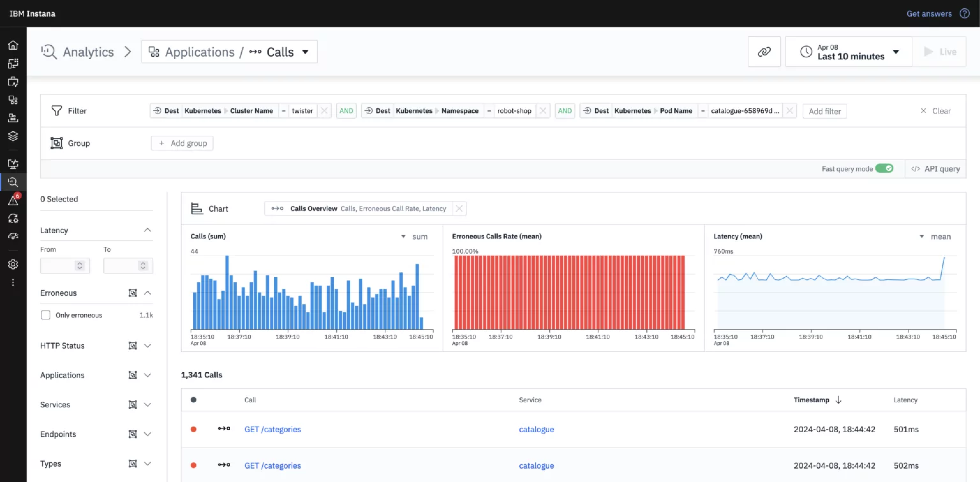Click the IBM Instana logo text
The width and height of the screenshot is (980, 482).
click(32, 14)
